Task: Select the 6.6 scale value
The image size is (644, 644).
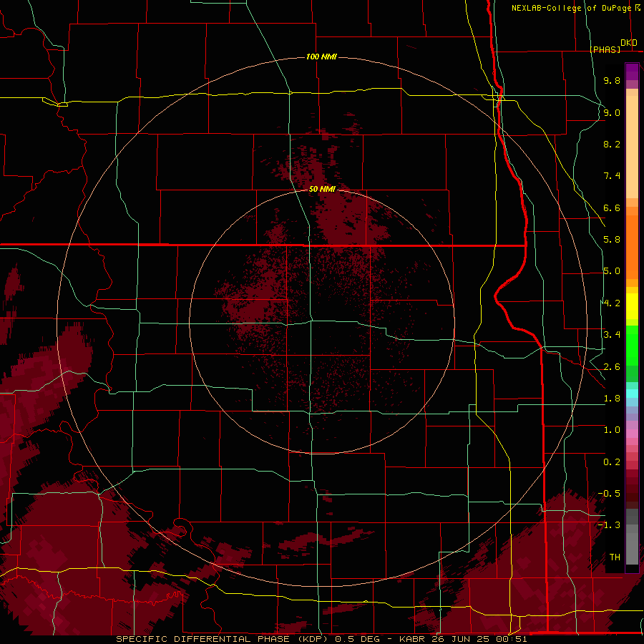Action: click(x=612, y=208)
